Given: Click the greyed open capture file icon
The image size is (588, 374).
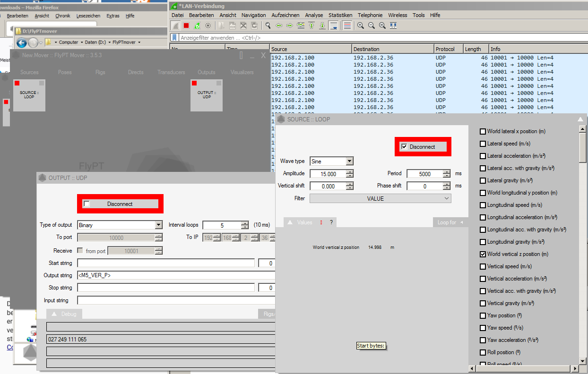Looking at the screenshot, I should pos(221,25).
